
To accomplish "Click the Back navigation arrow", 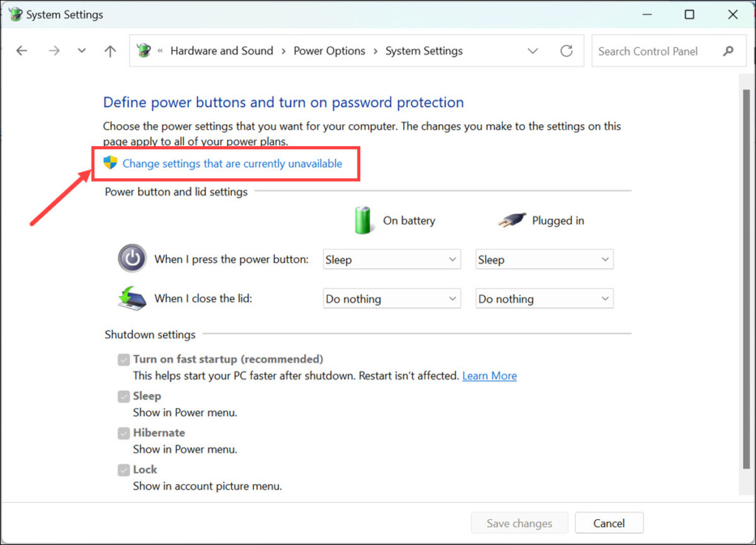I will tap(22, 51).
